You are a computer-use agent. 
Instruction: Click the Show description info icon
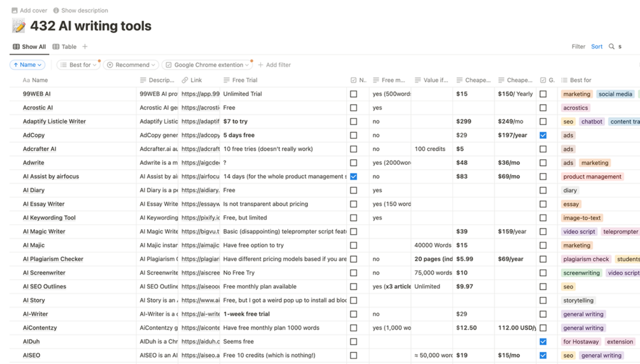pyautogui.click(x=56, y=10)
